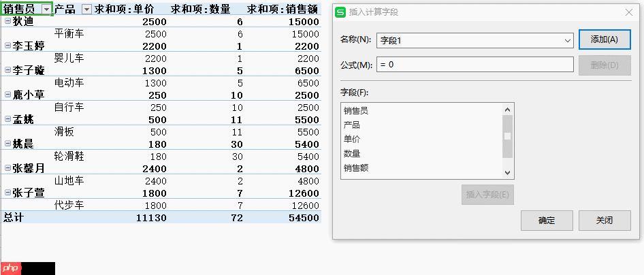Click the 平衡车 product cell
Screen dimensions: 644x275
pos(69,33)
